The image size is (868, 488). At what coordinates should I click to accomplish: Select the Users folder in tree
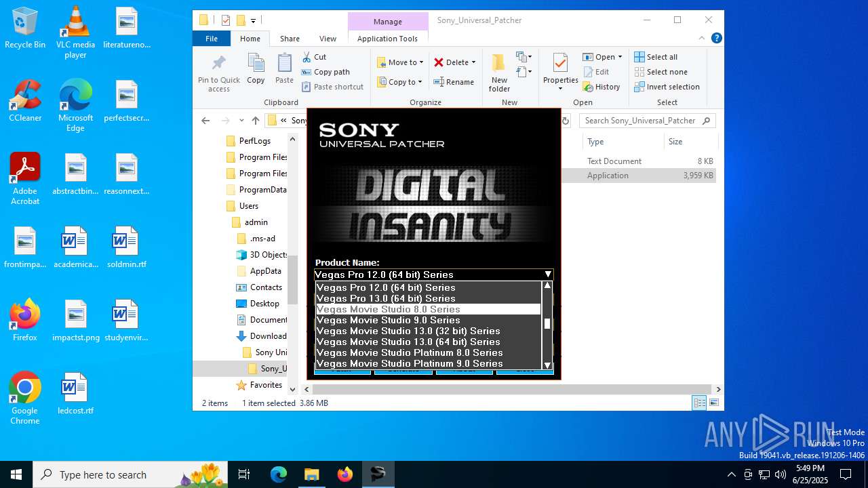[x=248, y=206]
